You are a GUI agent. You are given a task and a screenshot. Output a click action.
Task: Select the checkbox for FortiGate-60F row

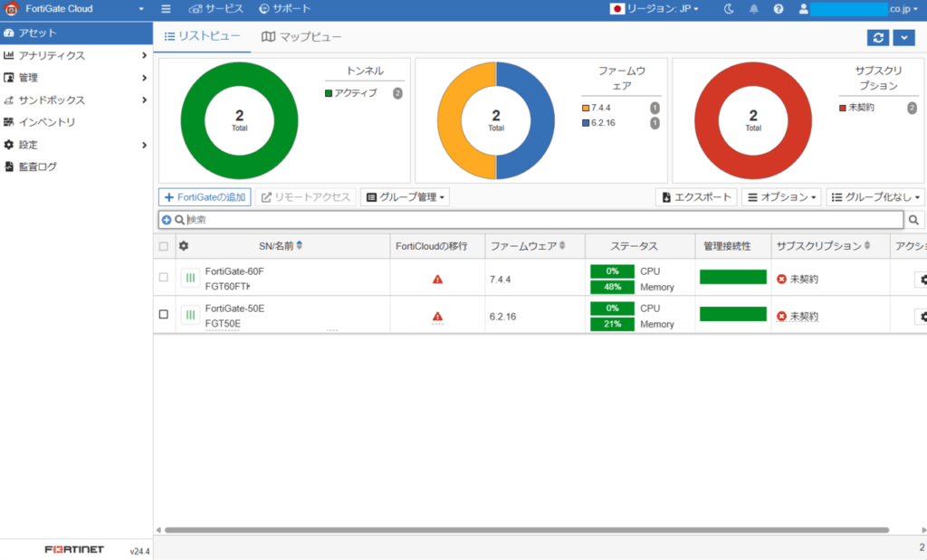pyautogui.click(x=164, y=279)
